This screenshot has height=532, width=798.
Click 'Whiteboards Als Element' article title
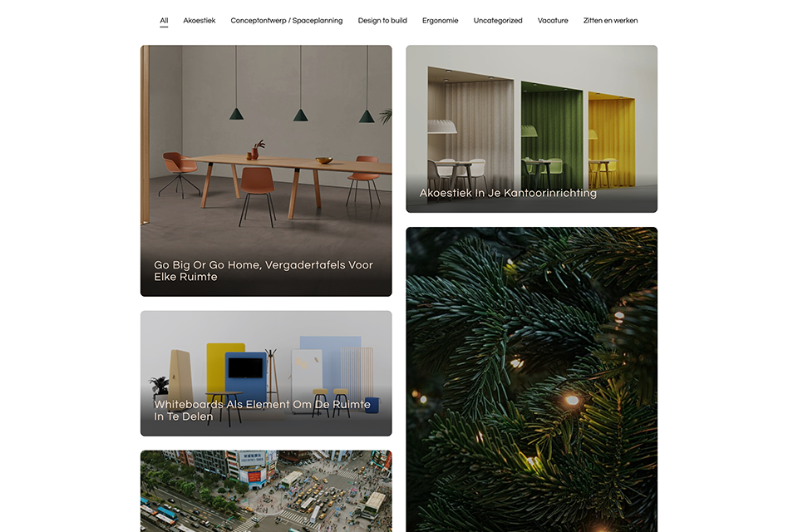point(262,411)
